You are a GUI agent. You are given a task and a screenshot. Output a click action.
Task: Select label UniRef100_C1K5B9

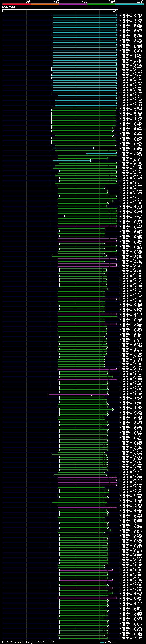pos(131,347)
